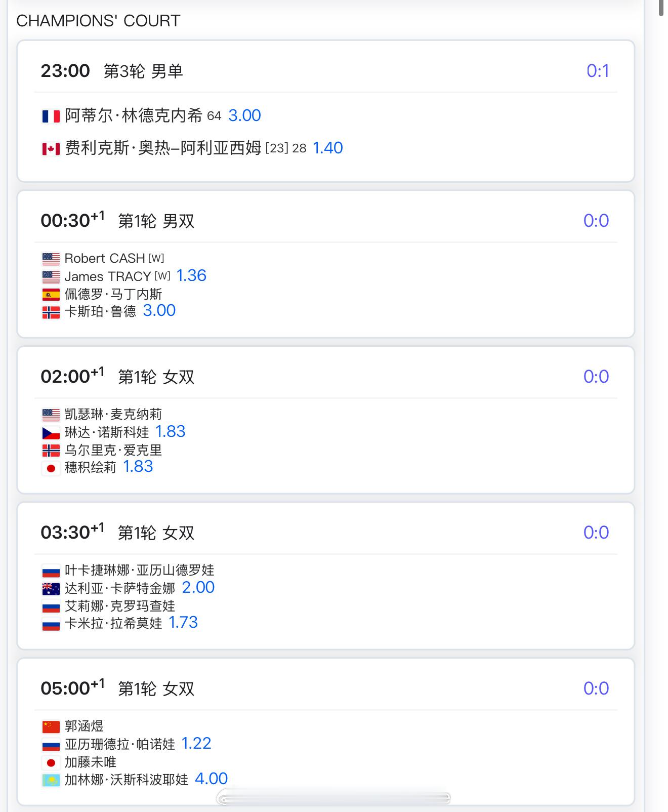Image resolution: width=668 pixels, height=812 pixels.
Task: Select odds 4.00 for 加林娜·沃斯科波耶娃
Action: [211, 779]
